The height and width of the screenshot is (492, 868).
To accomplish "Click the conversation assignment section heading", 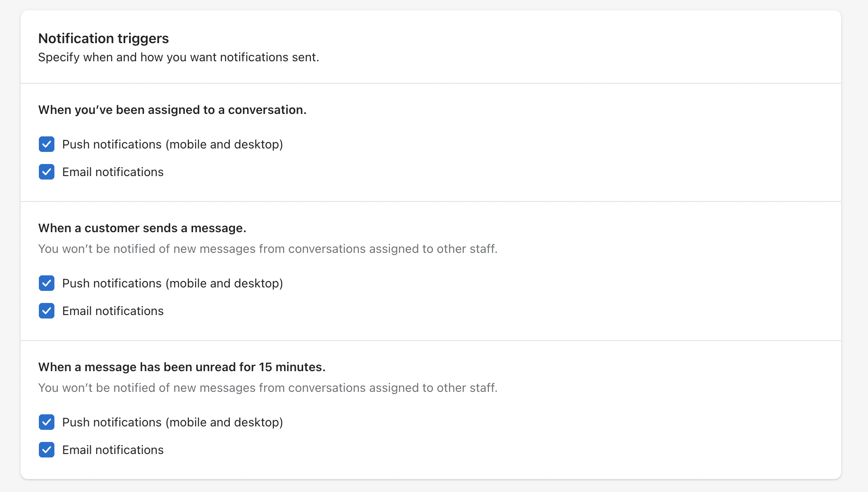I will click(172, 110).
